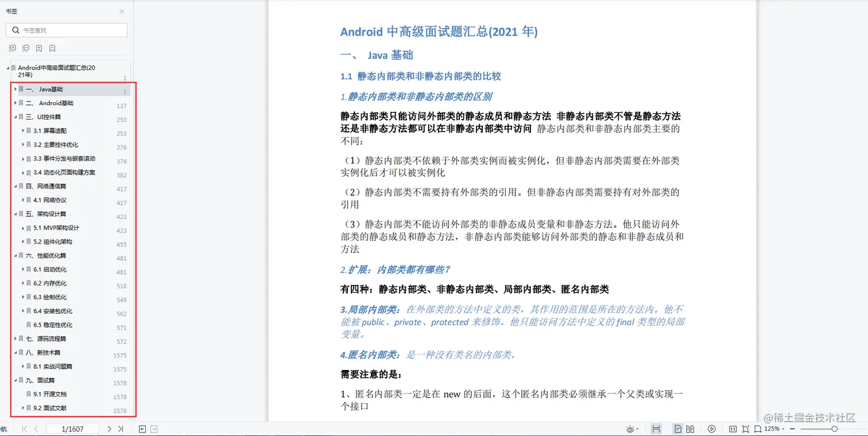Screen dimensions: 868x436
Task: Start the slideshow playback mode
Action: click(712, 429)
